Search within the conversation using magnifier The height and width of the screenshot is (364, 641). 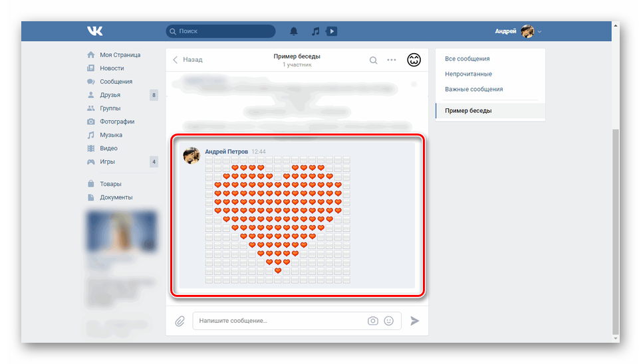point(373,60)
